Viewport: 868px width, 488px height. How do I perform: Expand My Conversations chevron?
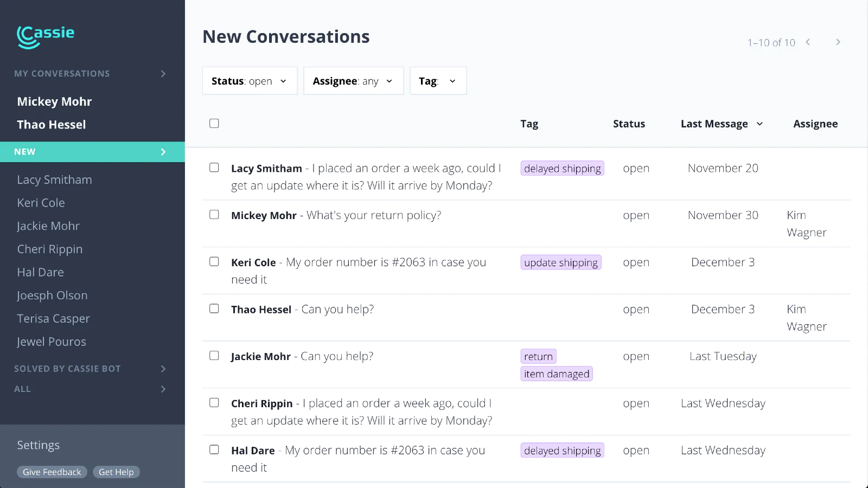point(163,74)
